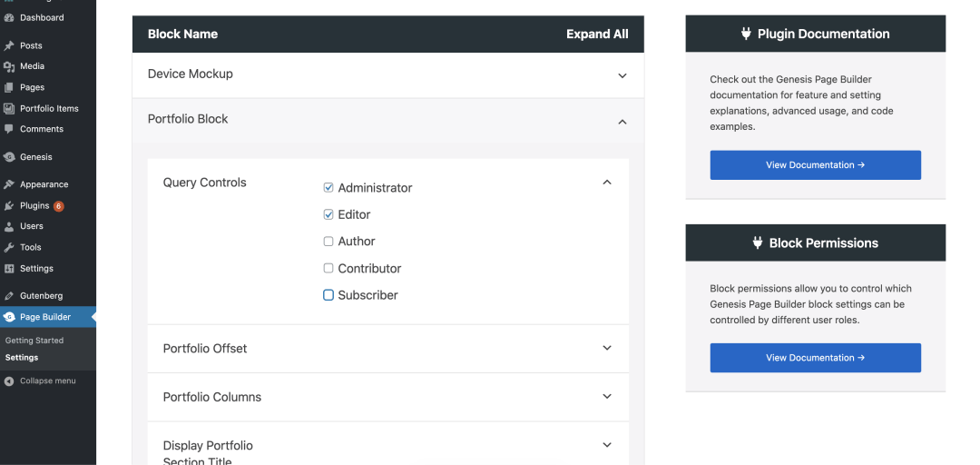Enable the Author role checkbox
Screen dimensions: 980x465
pyautogui.click(x=328, y=242)
